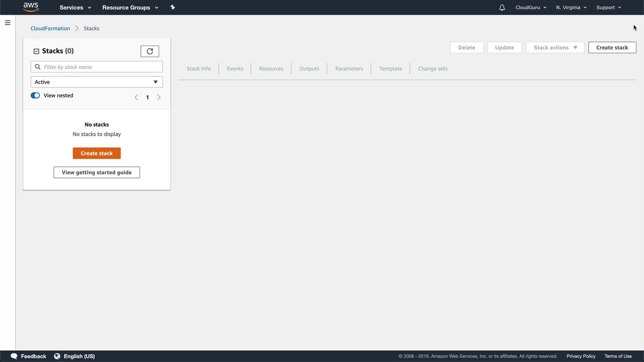Viewport: 644px width, 362px height.
Task: Go to next page of stacks
Action: (159, 97)
